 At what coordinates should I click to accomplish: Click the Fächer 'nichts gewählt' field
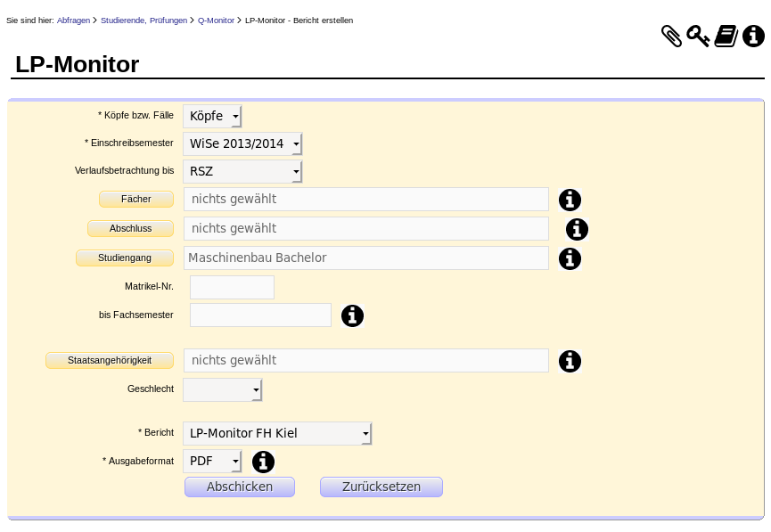366,199
